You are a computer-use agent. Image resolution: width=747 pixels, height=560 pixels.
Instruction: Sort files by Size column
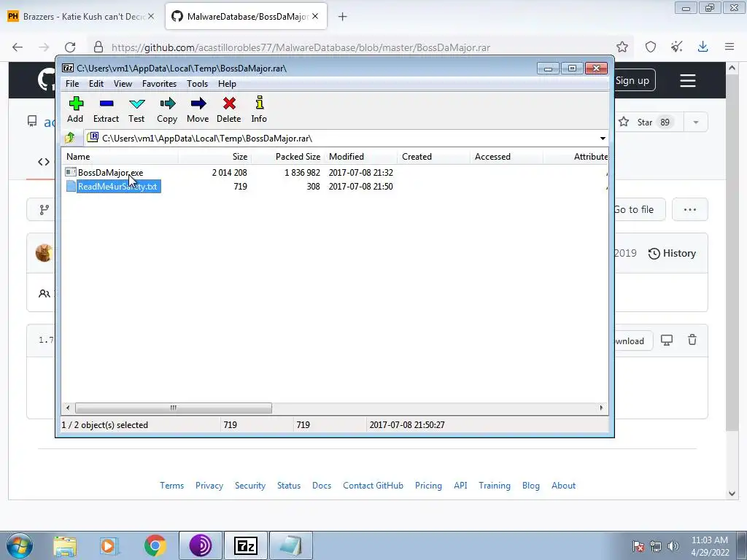[215, 157]
